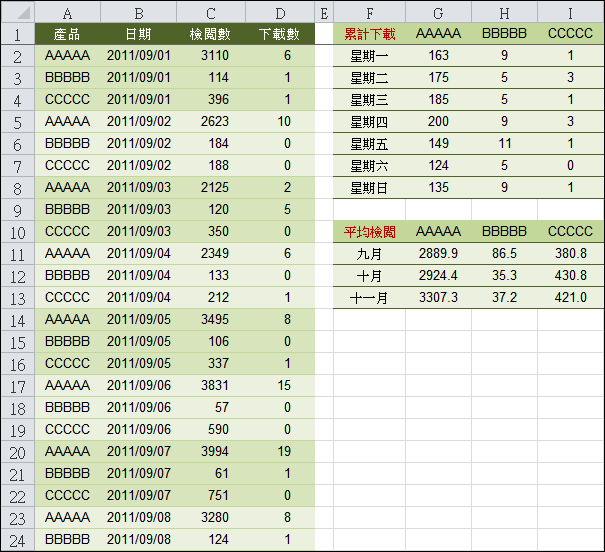Image resolution: width=605 pixels, height=552 pixels.
Task: Select cell with value 163
Action: pos(438,56)
